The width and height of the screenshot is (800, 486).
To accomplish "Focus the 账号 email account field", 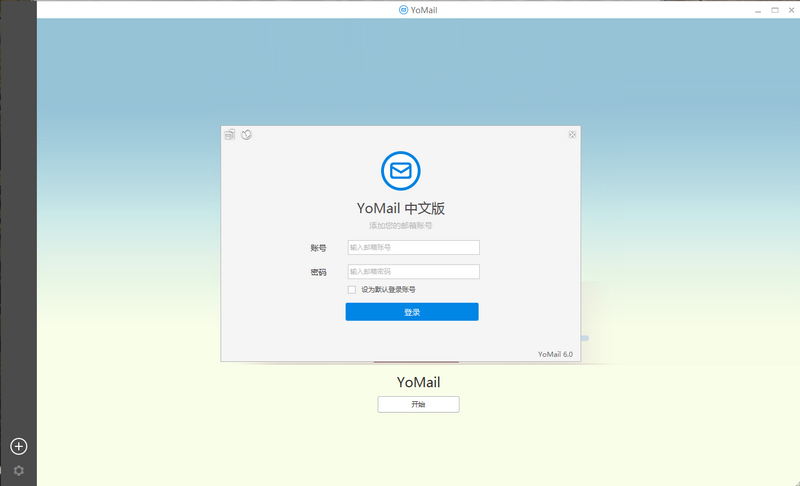I will (414, 247).
